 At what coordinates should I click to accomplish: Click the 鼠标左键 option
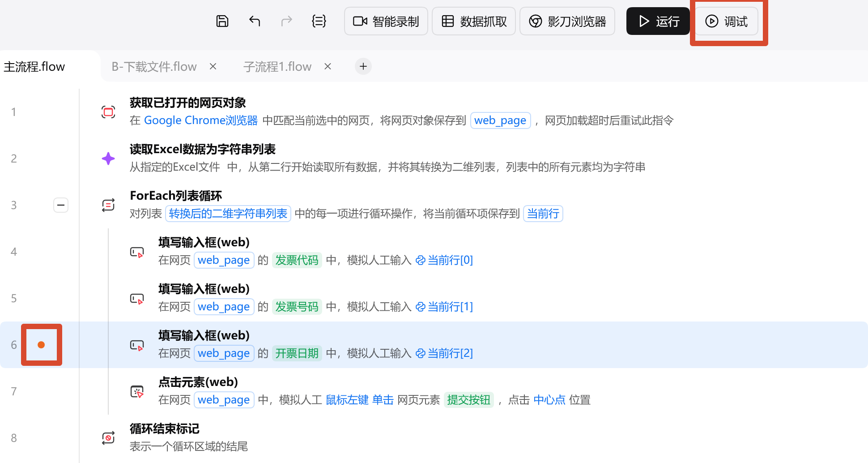[347, 400]
